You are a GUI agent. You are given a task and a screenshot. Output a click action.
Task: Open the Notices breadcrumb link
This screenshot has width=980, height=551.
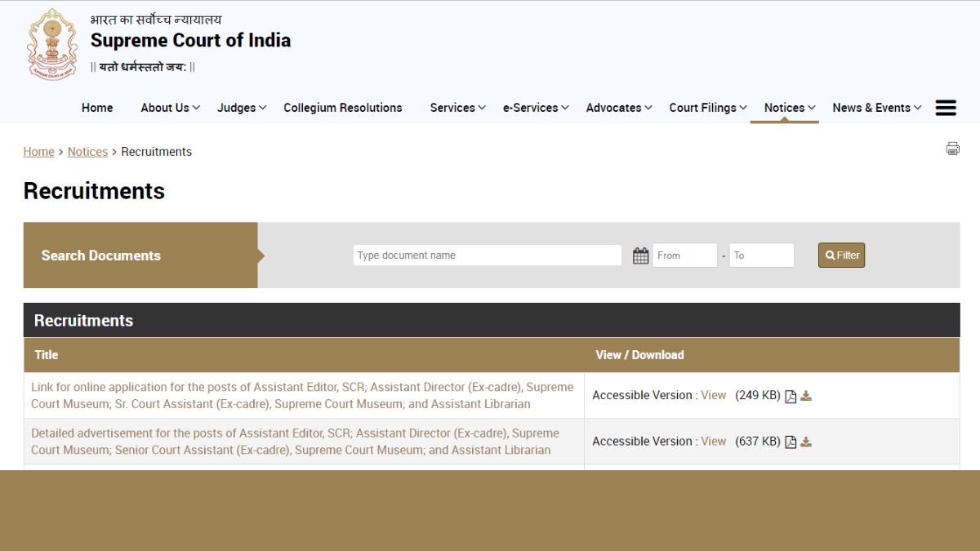(x=87, y=151)
